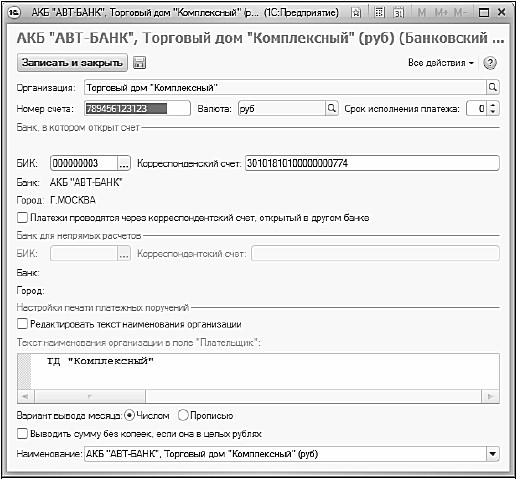Expand the Наименование dropdown arrow
518x480 pixels.
pos(493,454)
